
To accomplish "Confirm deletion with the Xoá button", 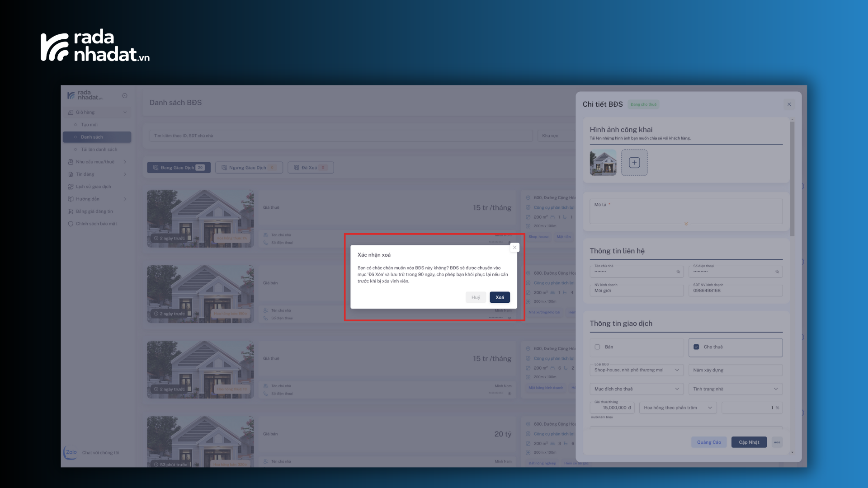I will (x=500, y=297).
